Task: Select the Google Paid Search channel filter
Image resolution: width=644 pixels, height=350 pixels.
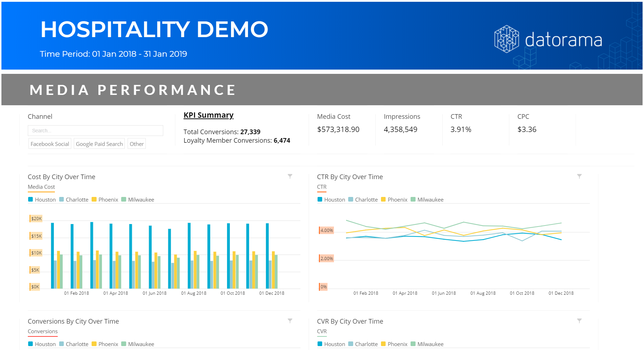Action: (x=99, y=143)
